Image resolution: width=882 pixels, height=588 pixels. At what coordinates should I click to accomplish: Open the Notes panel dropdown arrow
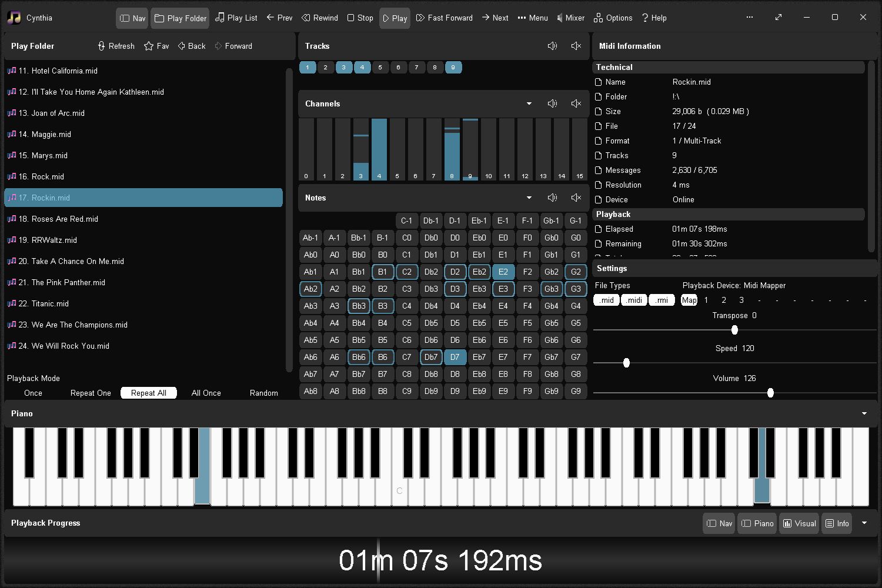(529, 198)
